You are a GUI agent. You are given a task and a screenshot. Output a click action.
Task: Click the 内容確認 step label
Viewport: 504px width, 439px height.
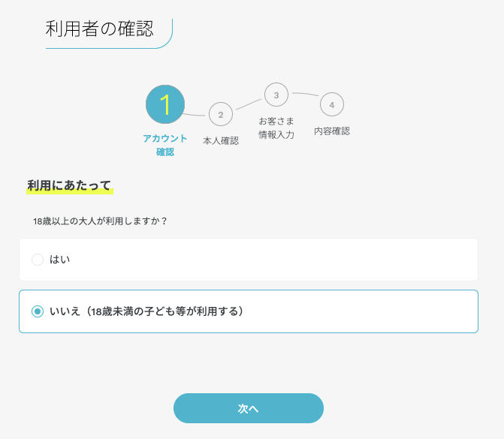[x=332, y=131]
